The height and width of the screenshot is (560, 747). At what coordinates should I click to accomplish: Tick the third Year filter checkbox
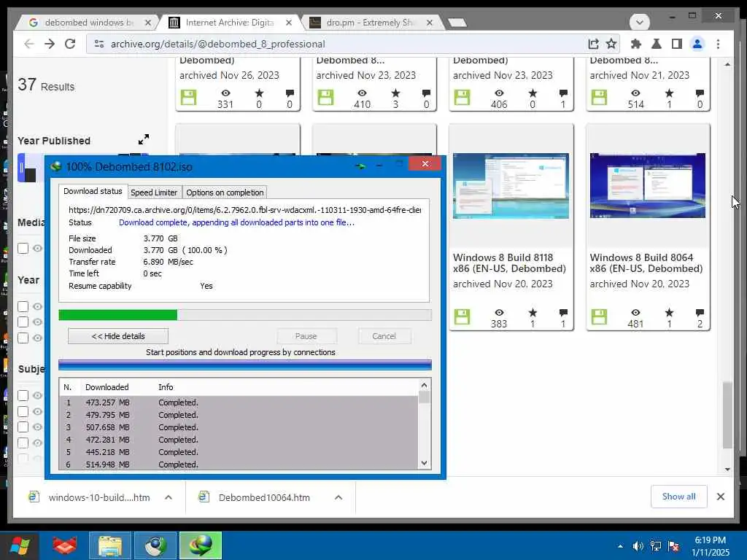(23, 338)
